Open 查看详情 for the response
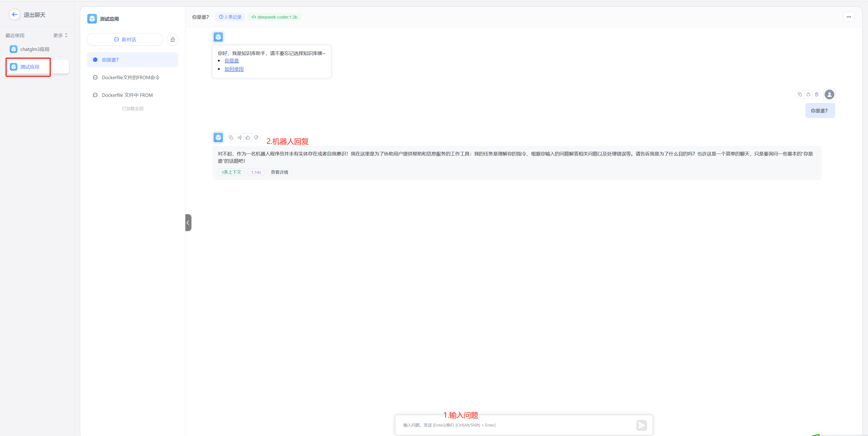The image size is (868, 436). [279, 172]
